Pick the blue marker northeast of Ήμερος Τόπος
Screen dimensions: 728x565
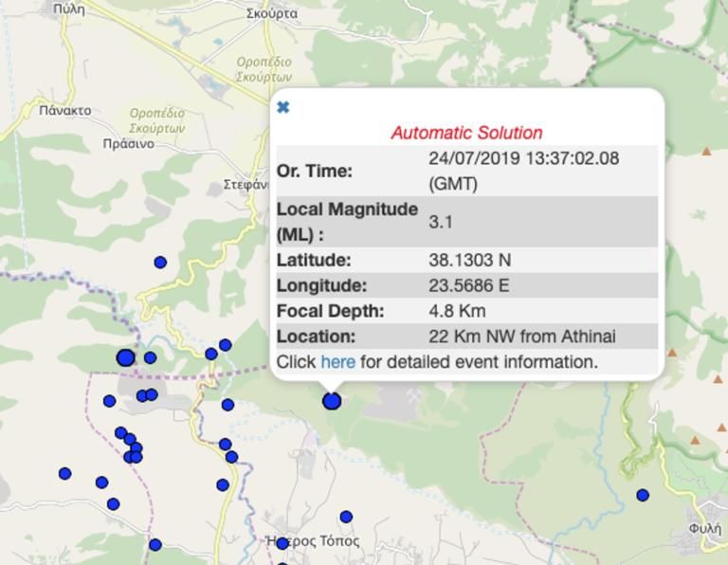tap(346, 517)
